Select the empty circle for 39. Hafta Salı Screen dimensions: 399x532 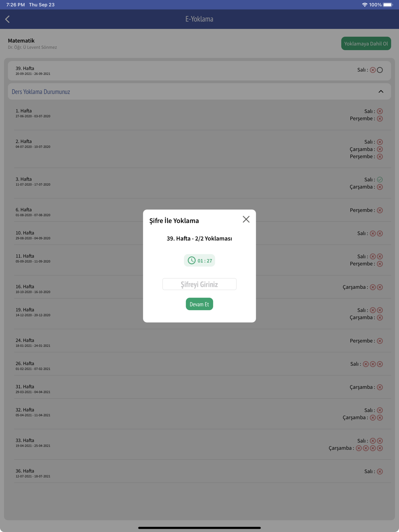pyautogui.click(x=380, y=70)
